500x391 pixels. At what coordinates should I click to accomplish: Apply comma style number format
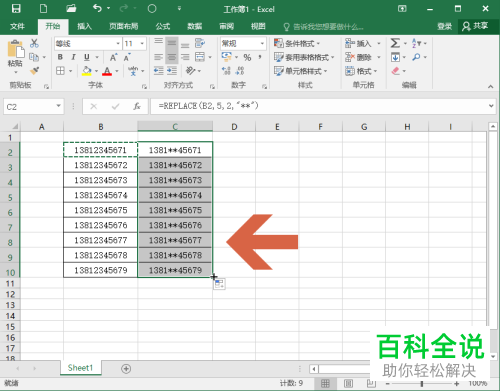point(260,57)
